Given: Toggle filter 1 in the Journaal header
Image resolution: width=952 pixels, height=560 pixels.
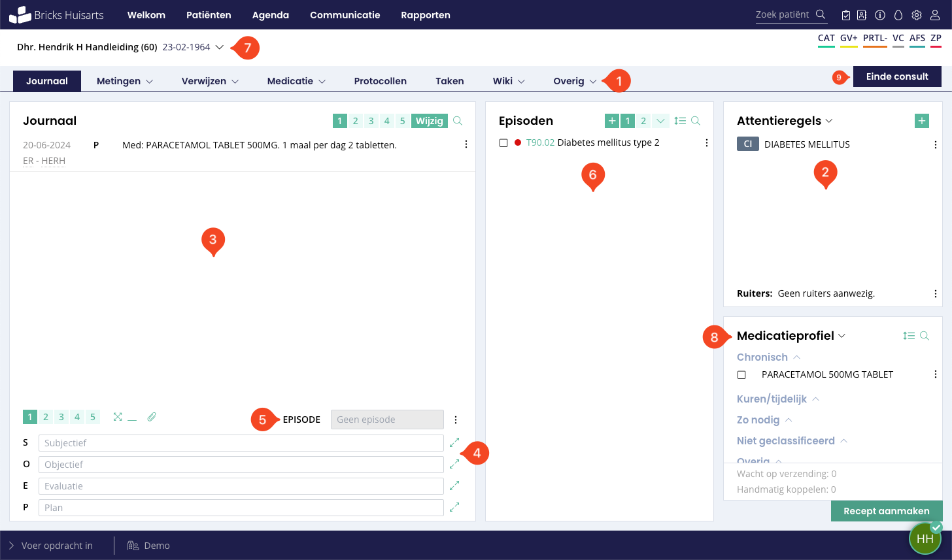Looking at the screenshot, I should point(340,121).
